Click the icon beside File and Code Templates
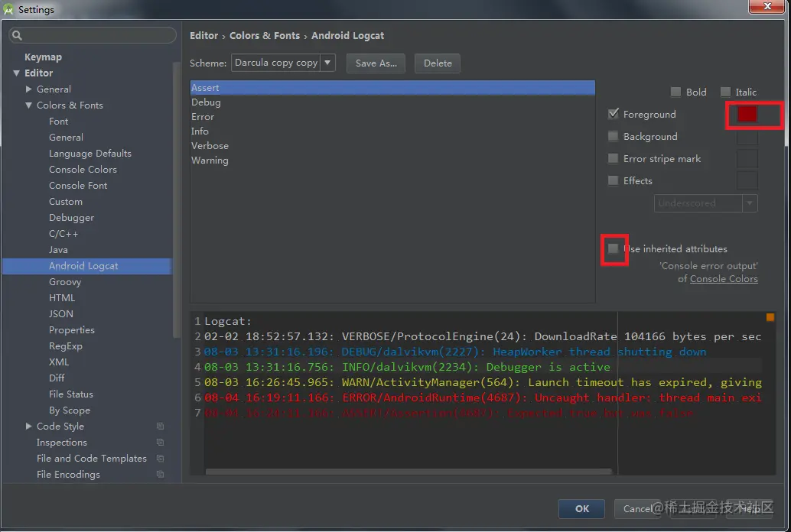 coord(161,459)
